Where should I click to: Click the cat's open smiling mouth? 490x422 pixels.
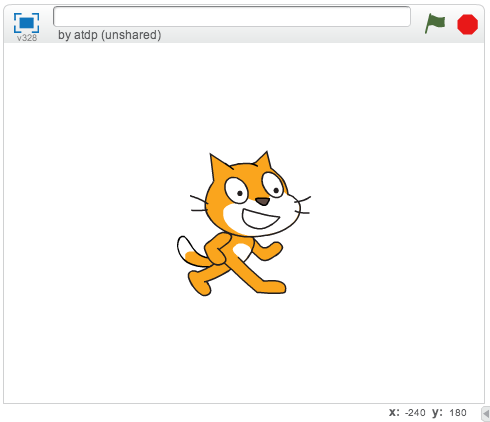click(260, 219)
